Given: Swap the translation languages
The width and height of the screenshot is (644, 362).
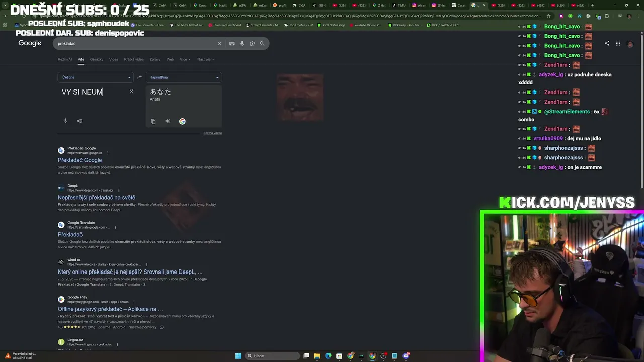Looking at the screenshot, I should [139, 77].
